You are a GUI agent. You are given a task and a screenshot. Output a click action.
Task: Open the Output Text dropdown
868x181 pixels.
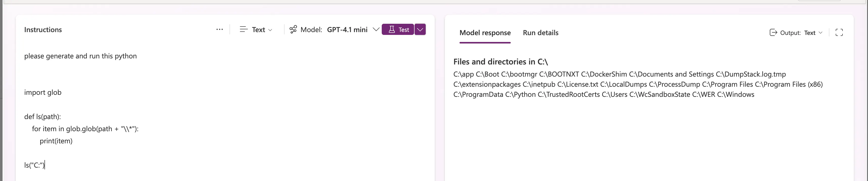[x=813, y=33]
